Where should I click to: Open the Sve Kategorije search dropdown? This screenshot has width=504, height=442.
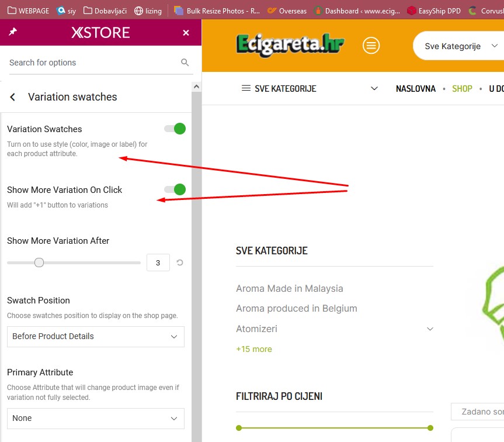(461, 46)
